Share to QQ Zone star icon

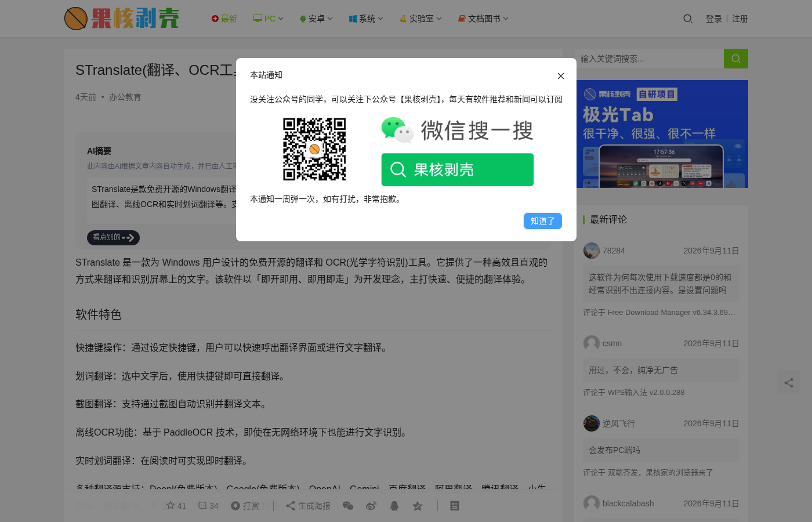pyautogui.click(x=418, y=506)
